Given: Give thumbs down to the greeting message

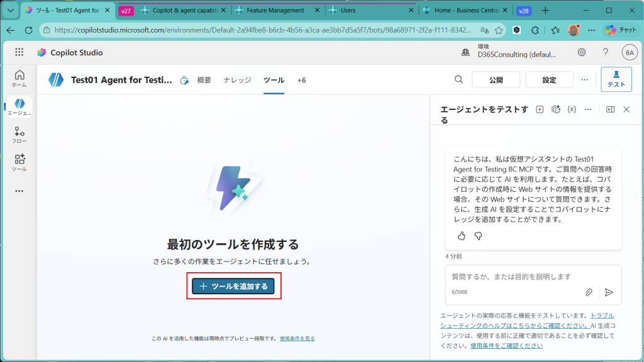Looking at the screenshot, I should tap(478, 236).
